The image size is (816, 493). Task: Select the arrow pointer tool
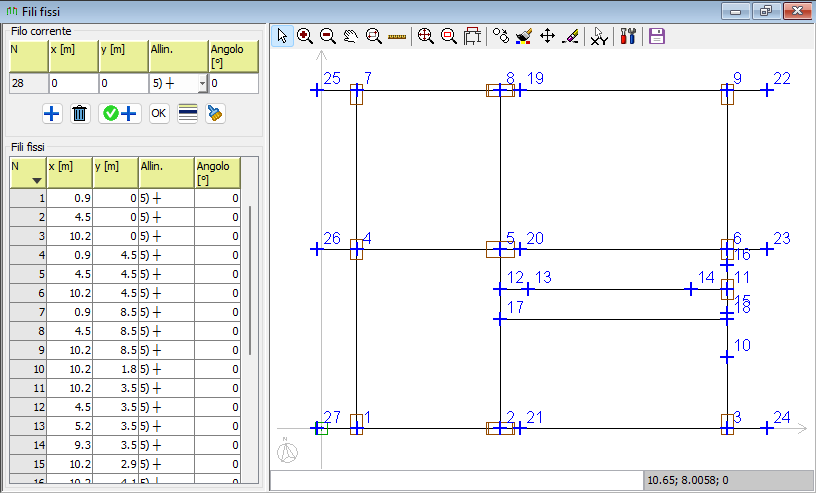pos(283,36)
